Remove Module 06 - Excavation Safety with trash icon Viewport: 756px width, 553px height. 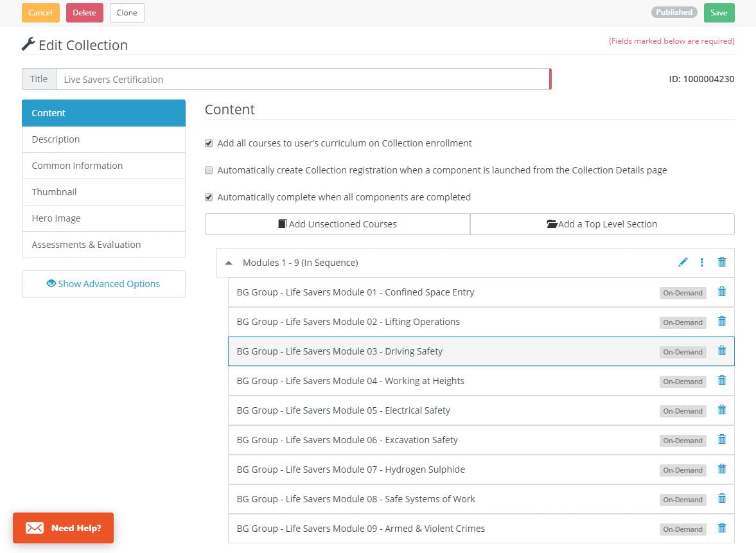tap(721, 440)
